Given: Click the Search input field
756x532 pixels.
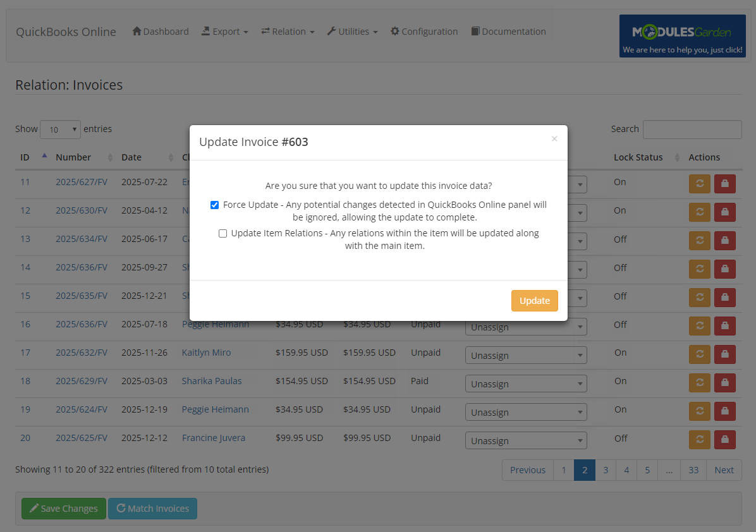Looking at the screenshot, I should pos(692,129).
